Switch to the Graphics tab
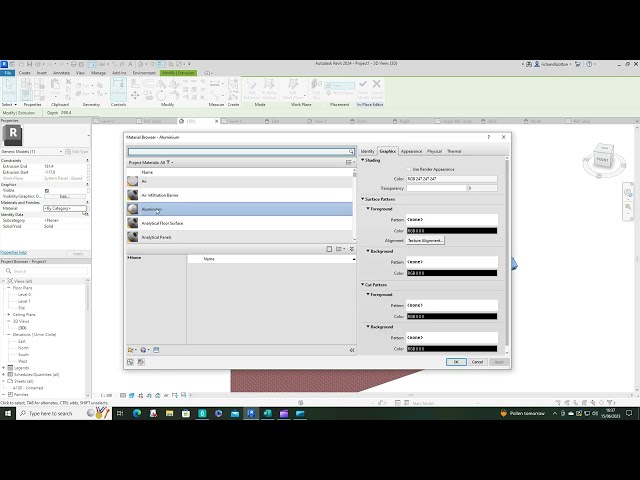 tap(387, 151)
